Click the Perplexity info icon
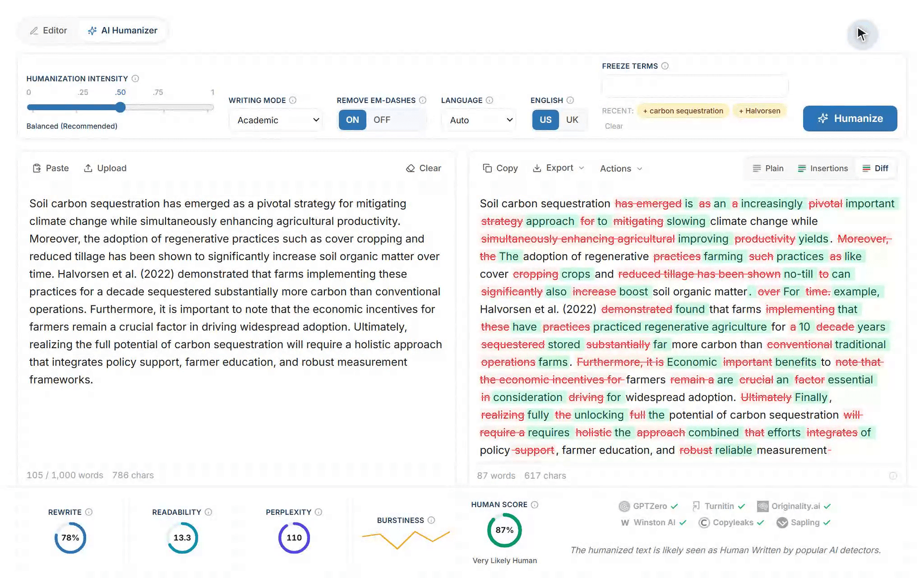Viewport: 924px width, 578px height. click(319, 512)
